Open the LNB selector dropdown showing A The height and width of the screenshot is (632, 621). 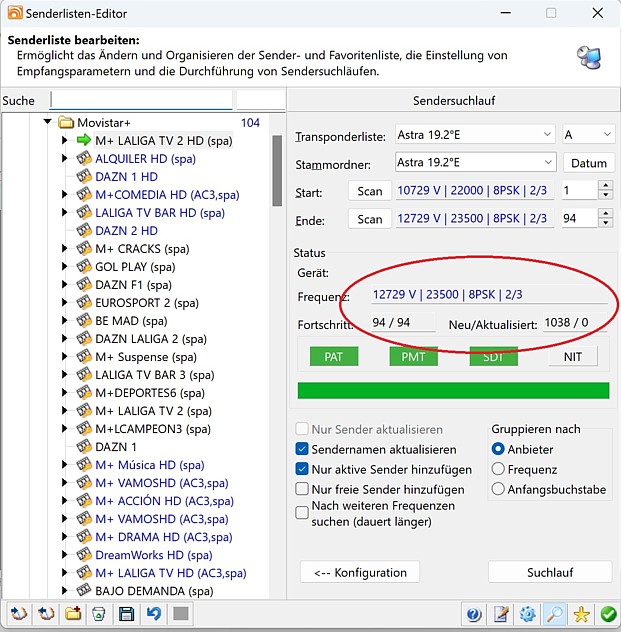[588, 134]
